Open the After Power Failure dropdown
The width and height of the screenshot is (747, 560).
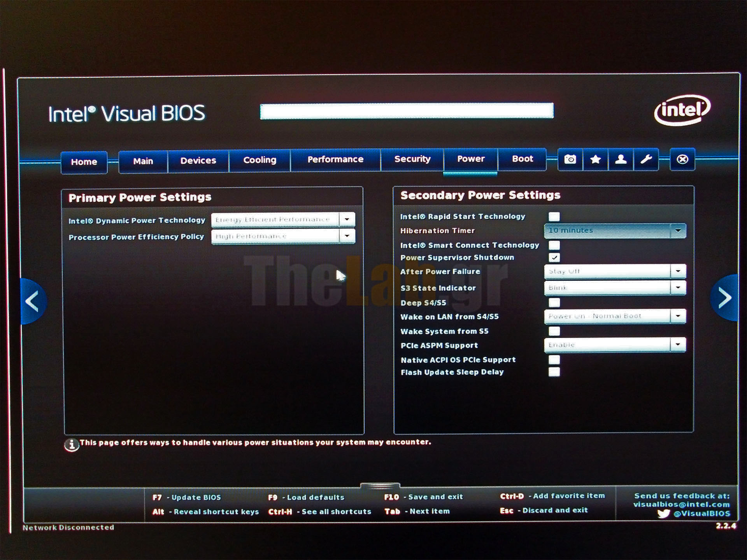pos(678,271)
